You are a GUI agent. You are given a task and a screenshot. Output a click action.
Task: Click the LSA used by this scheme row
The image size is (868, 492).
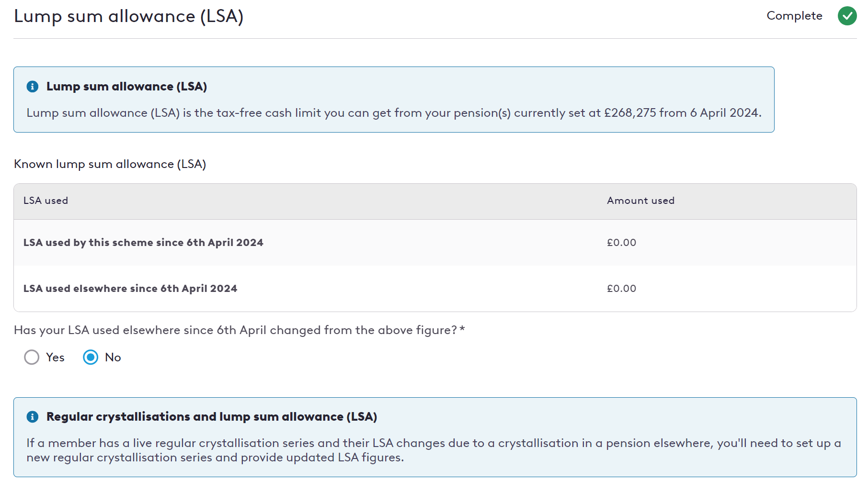point(435,243)
